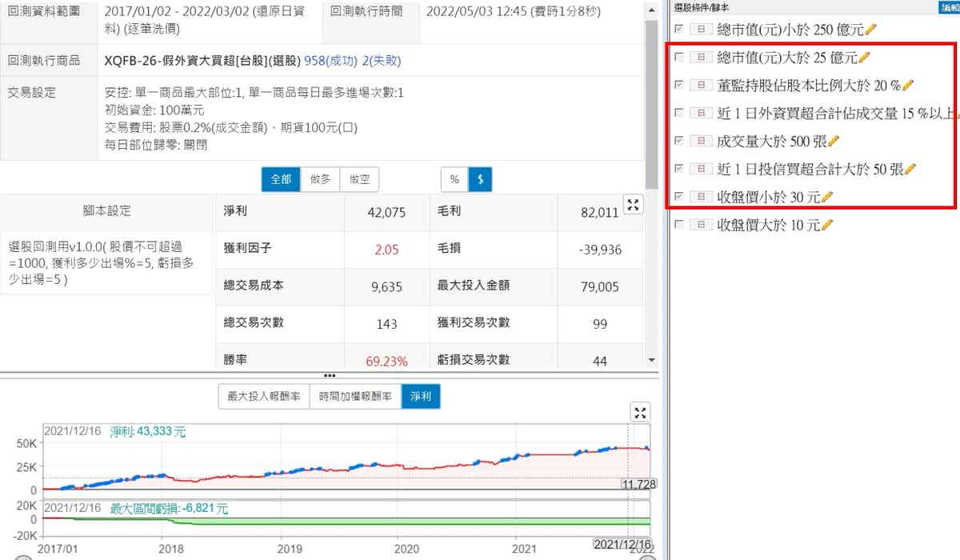Select the 時間加權報酬率 chart tab
The height and width of the screenshot is (560, 960).
click(x=354, y=397)
